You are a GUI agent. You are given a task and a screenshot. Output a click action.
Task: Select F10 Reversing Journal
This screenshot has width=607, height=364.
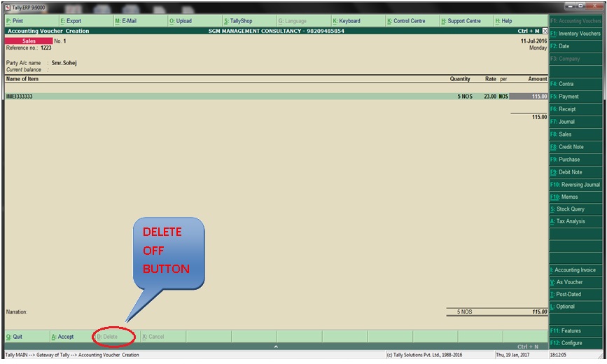pyautogui.click(x=575, y=185)
